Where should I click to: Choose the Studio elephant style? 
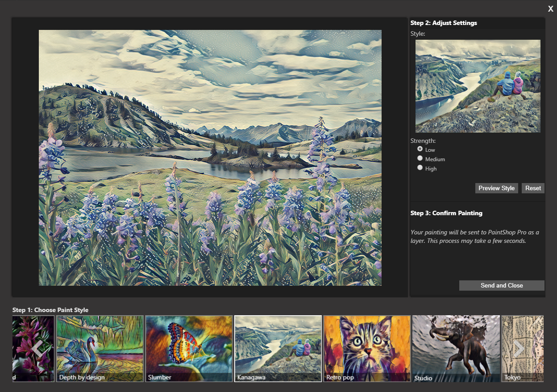[x=456, y=349]
